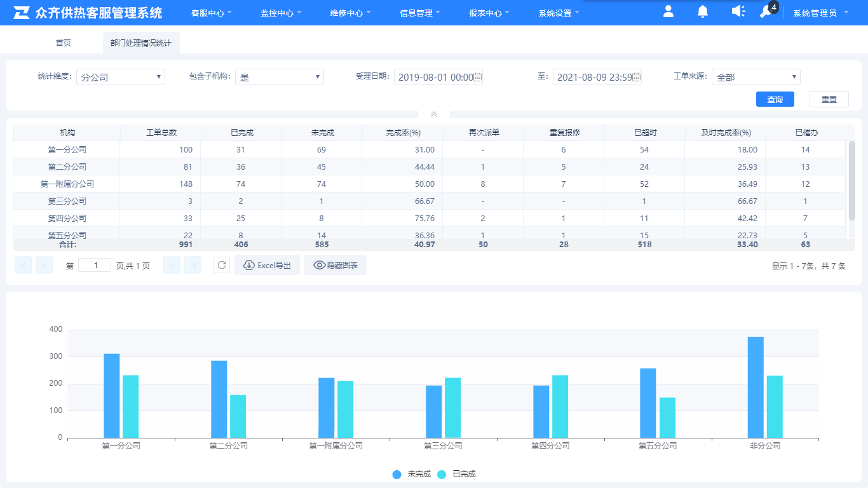Click 已完成 column header
Image resolution: width=868 pixels, height=488 pixels.
241,133
